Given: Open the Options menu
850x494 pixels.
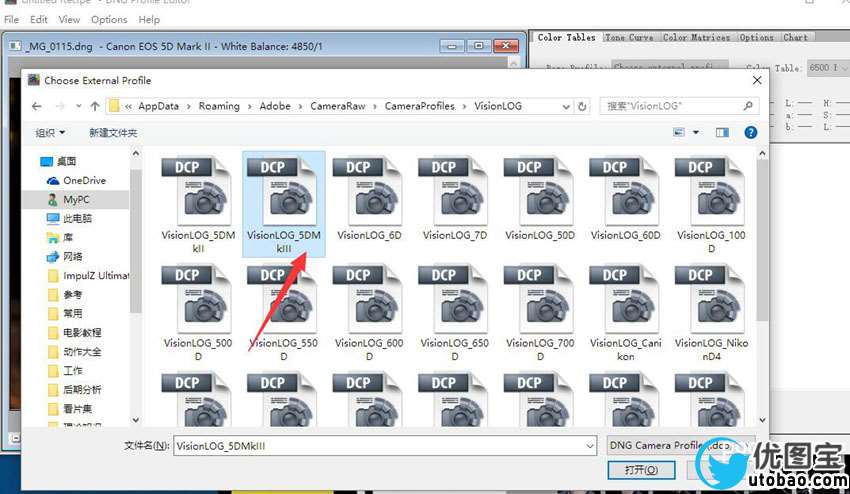Looking at the screenshot, I should pos(109,20).
